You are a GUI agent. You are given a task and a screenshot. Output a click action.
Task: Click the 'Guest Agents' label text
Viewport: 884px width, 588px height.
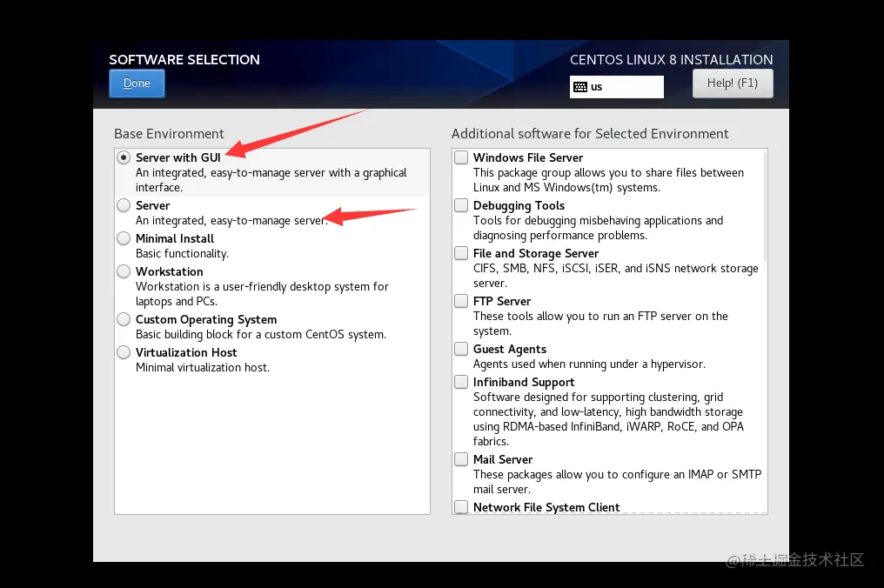tap(510, 350)
